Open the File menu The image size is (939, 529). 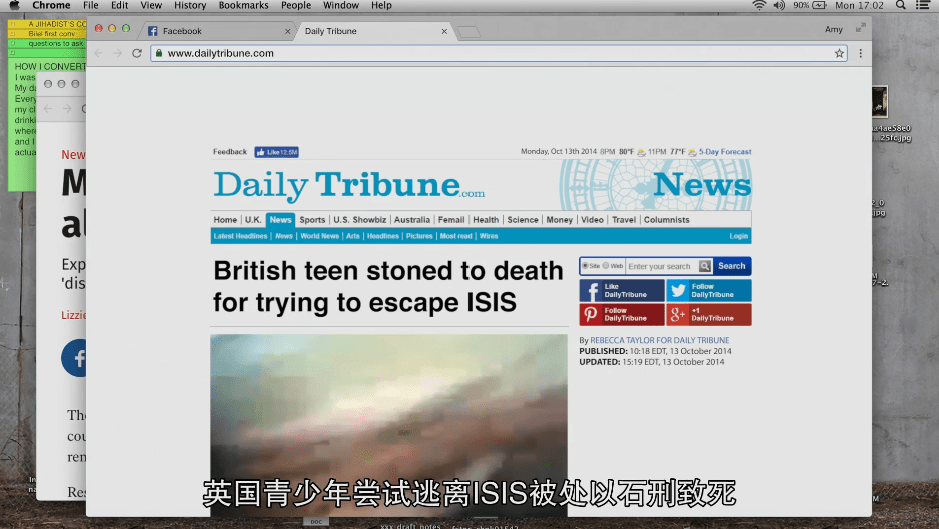(91, 5)
